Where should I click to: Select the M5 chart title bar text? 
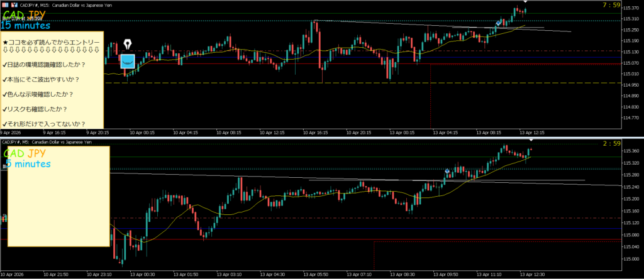[x=47, y=143]
